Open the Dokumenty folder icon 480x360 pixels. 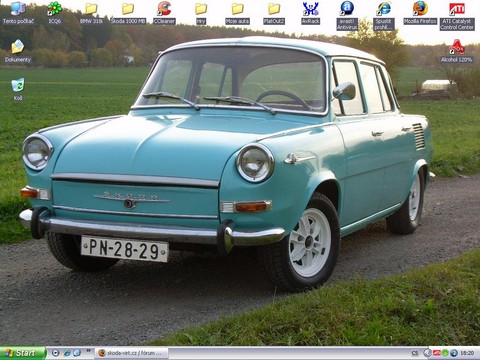coord(18,51)
